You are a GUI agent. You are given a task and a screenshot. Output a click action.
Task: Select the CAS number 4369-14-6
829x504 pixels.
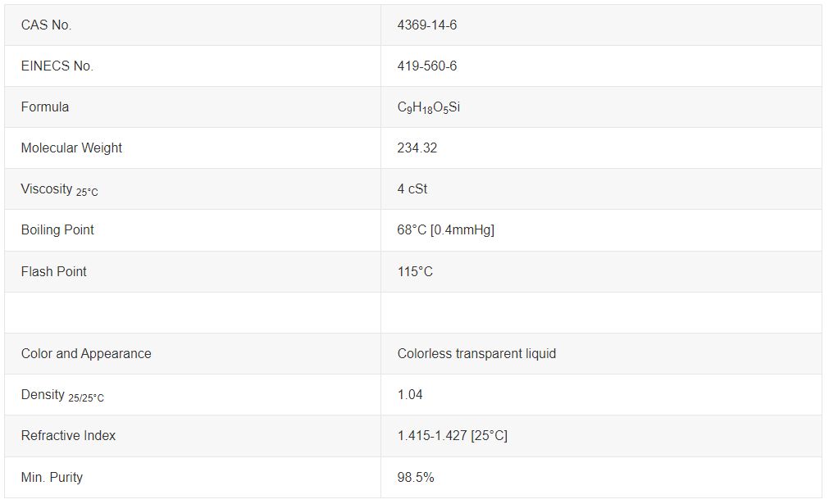tap(426, 25)
